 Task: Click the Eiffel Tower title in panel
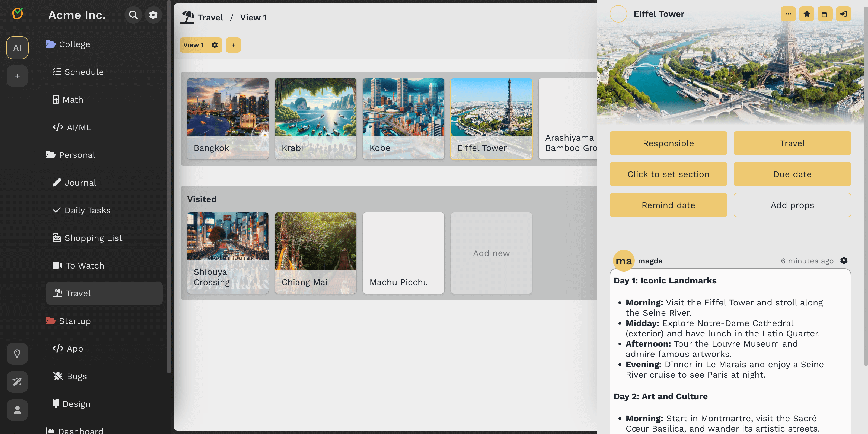[659, 14]
